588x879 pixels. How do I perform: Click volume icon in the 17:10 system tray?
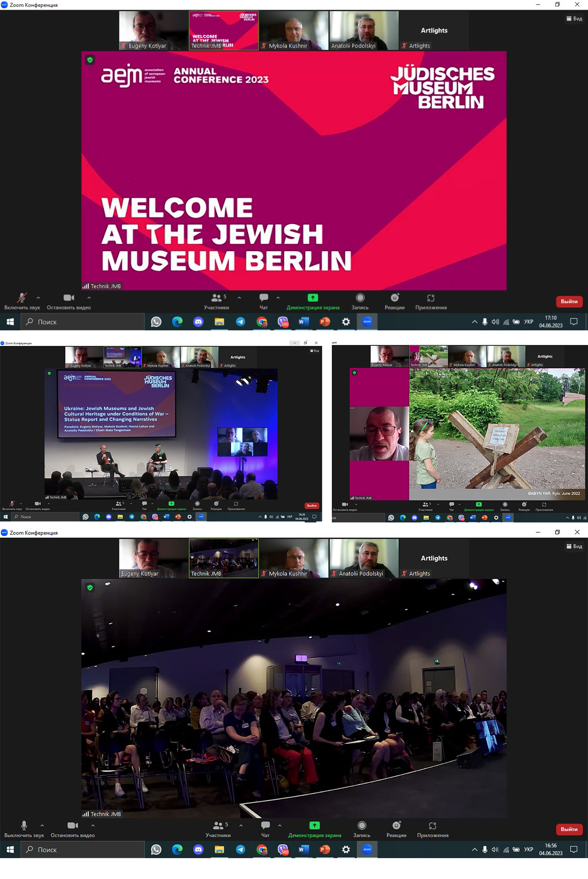tap(495, 322)
